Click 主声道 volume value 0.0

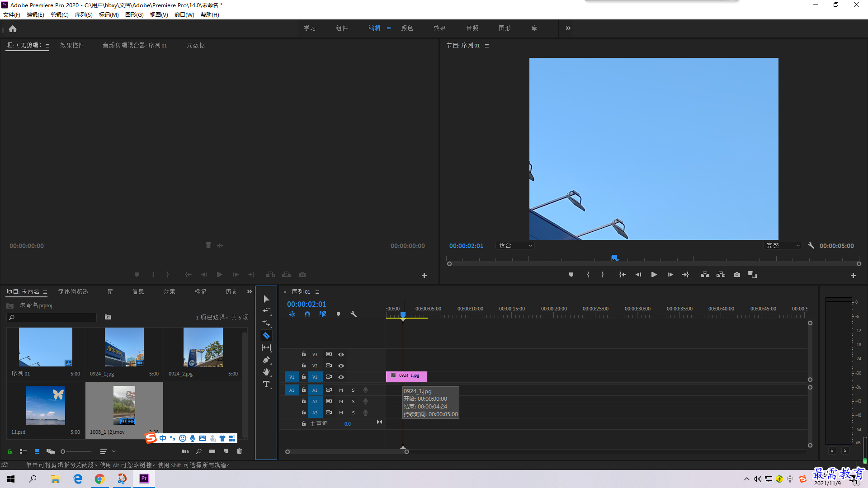coord(348,424)
